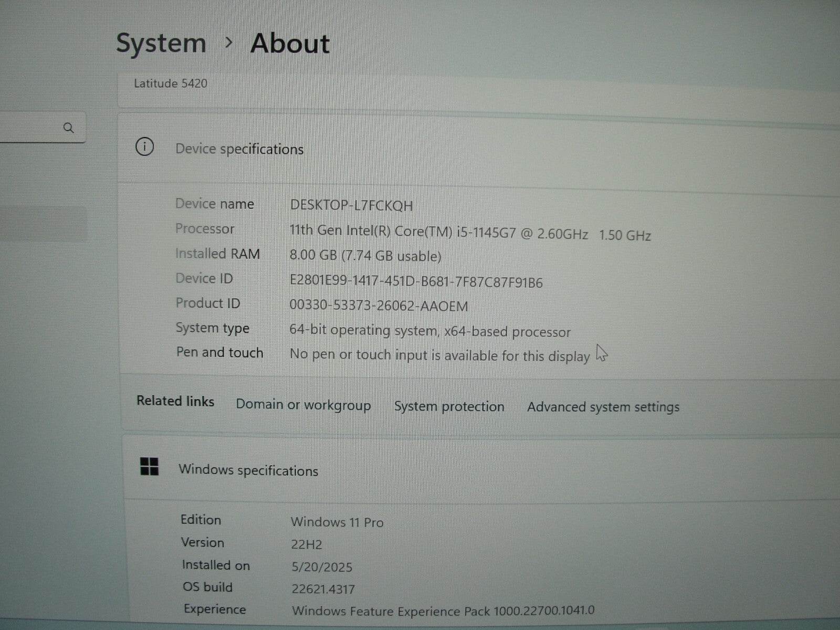The height and width of the screenshot is (630, 840).
Task: Select the Device ID value
Action: click(416, 282)
